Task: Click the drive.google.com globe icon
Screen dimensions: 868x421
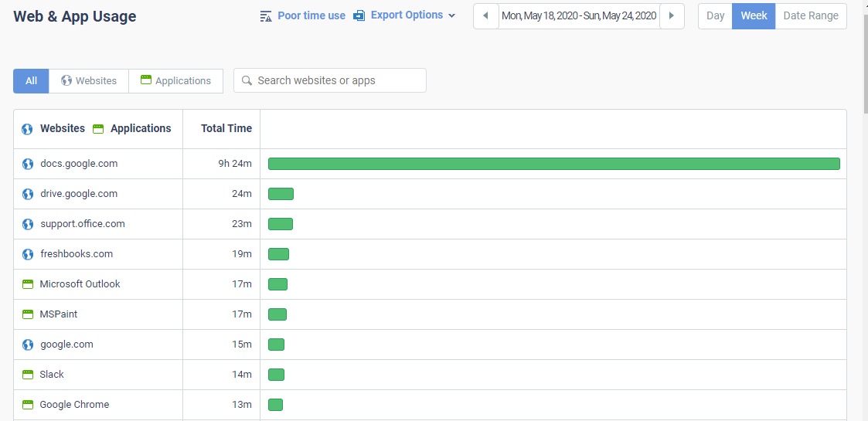Action: [28, 194]
